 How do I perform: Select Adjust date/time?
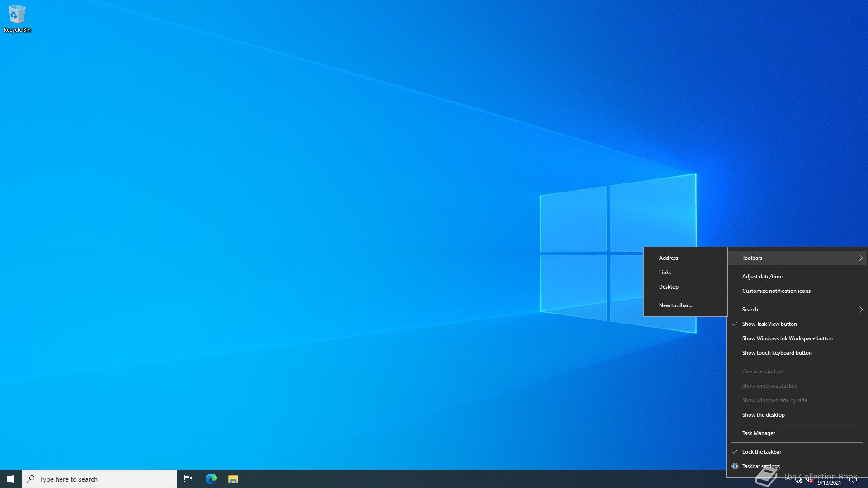pyautogui.click(x=797, y=277)
